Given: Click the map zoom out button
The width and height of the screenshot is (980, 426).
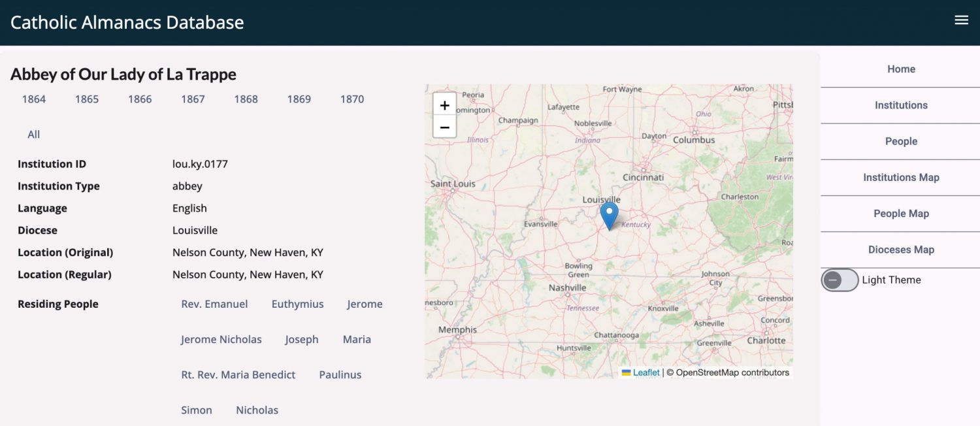Looking at the screenshot, I should click(x=444, y=127).
